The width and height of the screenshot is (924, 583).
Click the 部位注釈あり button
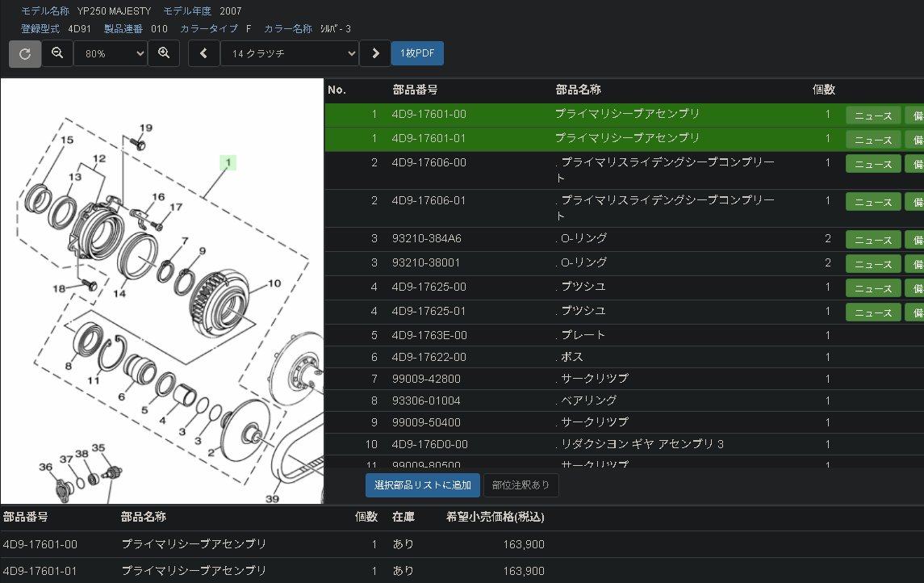pyautogui.click(x=521, y=485)
